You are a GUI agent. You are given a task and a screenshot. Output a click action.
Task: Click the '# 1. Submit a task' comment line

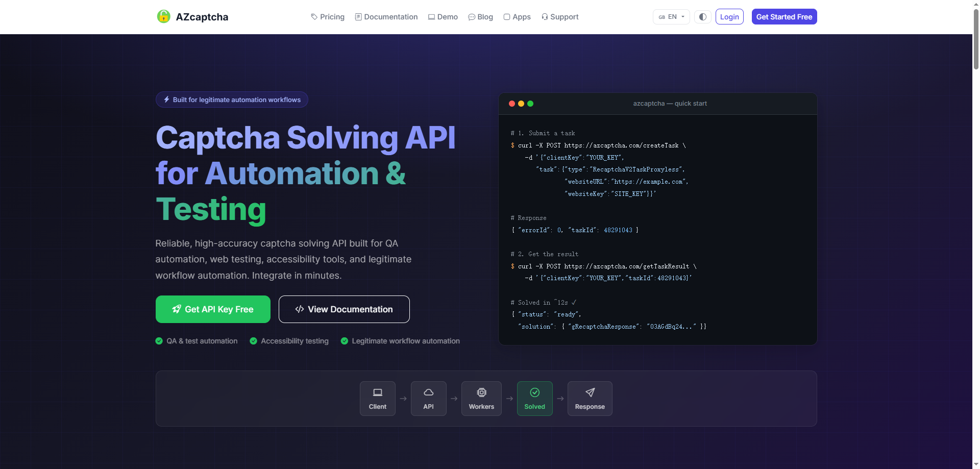(543, 133)
